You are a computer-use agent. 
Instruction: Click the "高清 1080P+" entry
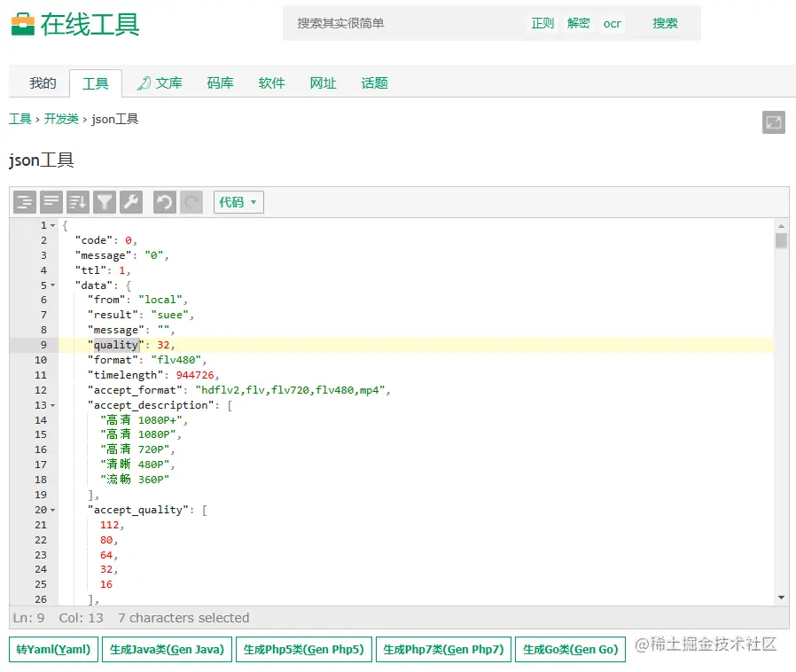click(142, 420)
